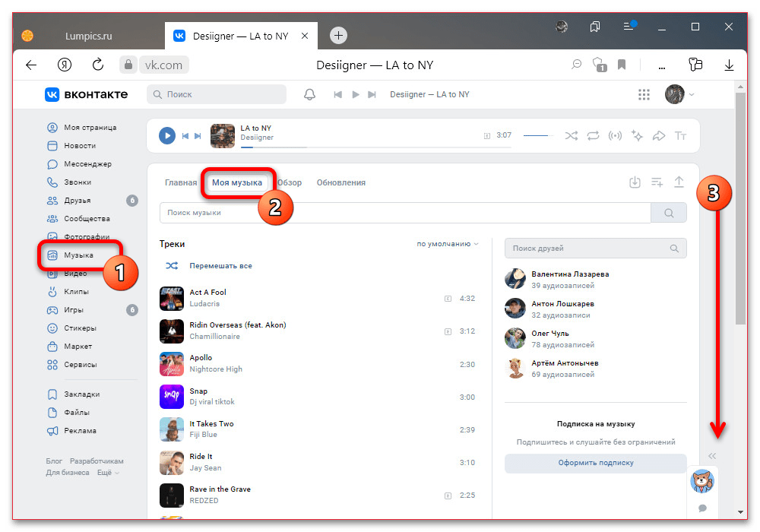Open Артём Антонычев audio list

coord(595,369)
